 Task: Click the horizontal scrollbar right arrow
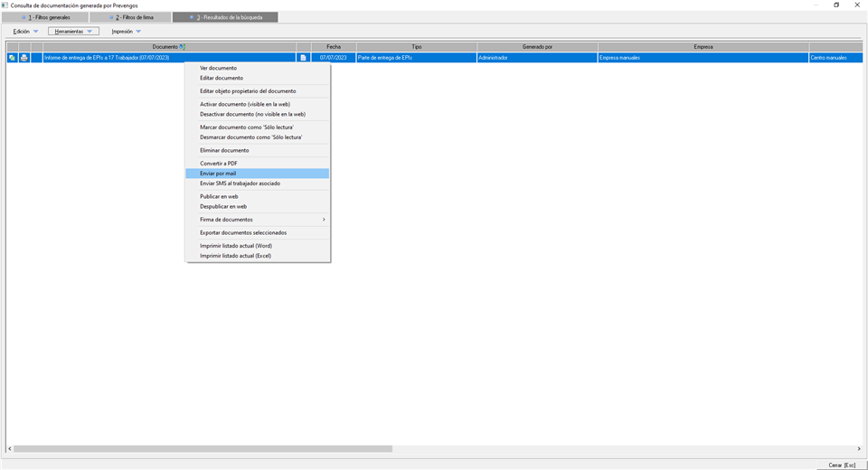tap(859, 449)
